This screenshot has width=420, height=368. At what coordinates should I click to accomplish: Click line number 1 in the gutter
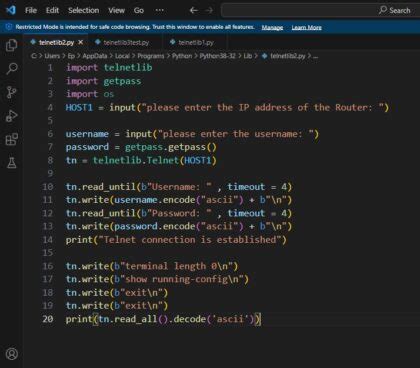(x=50, y=68)
